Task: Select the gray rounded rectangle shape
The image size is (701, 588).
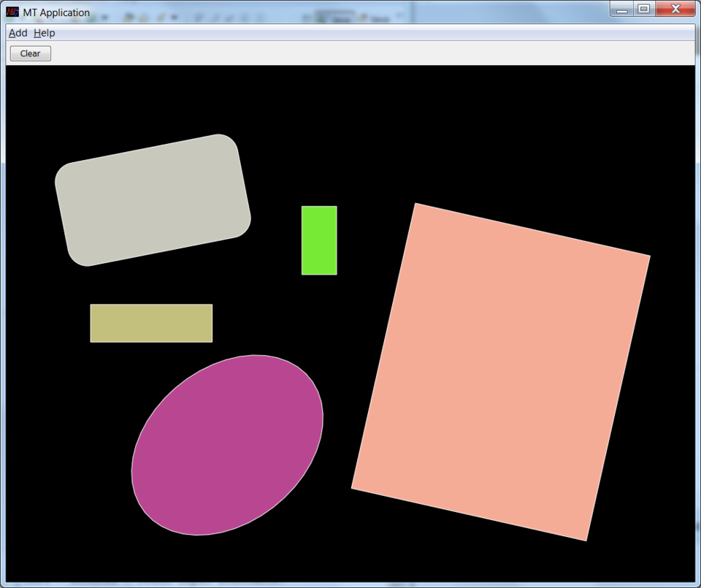Action: (x=153, y=200)
